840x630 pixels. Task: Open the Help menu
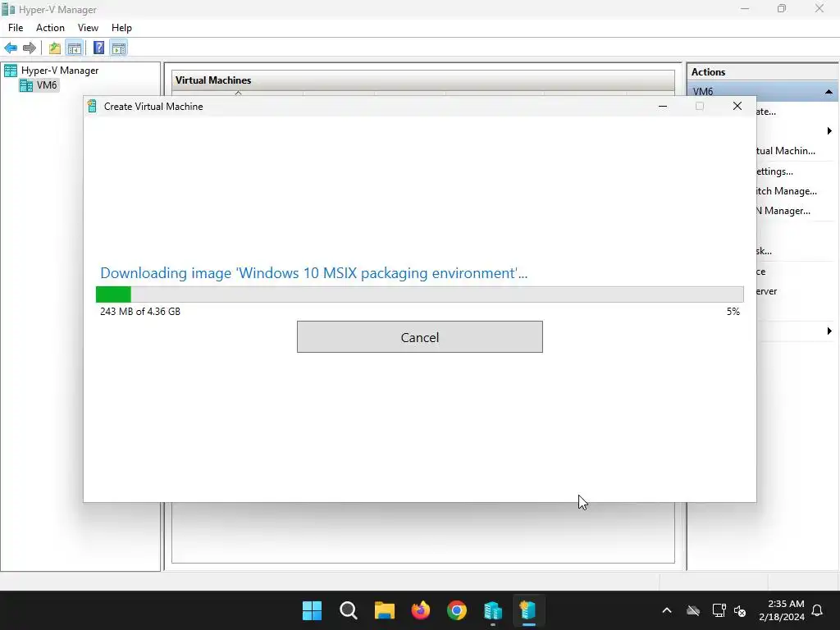click(121, 28)
